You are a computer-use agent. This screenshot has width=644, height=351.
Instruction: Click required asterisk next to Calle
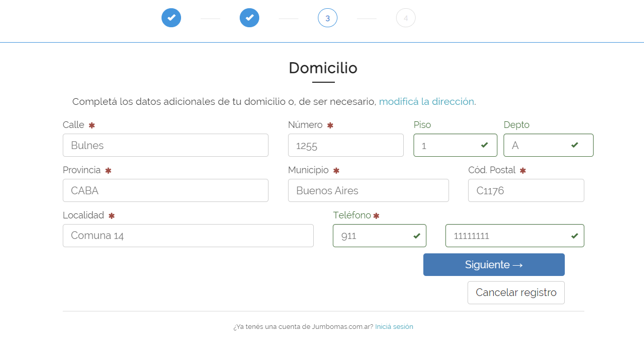pyautogui.click(x=92, y=125)
